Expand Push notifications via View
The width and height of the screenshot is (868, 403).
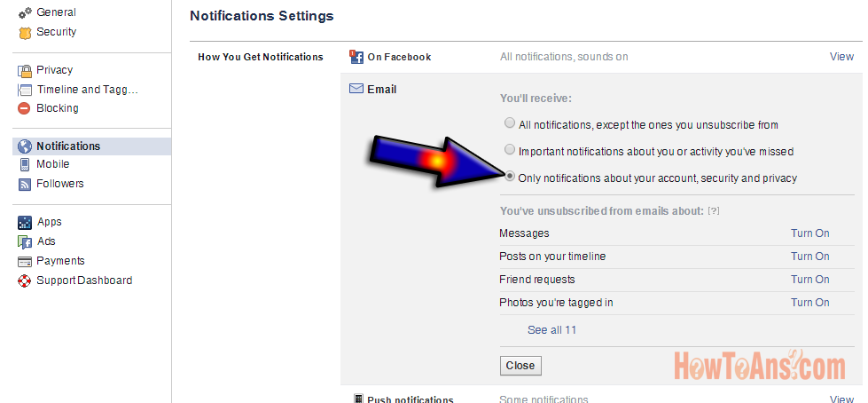click(841, 399)
